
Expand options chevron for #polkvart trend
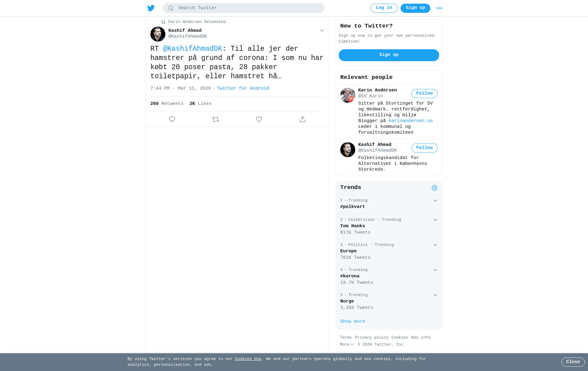[x=435, y=201]
